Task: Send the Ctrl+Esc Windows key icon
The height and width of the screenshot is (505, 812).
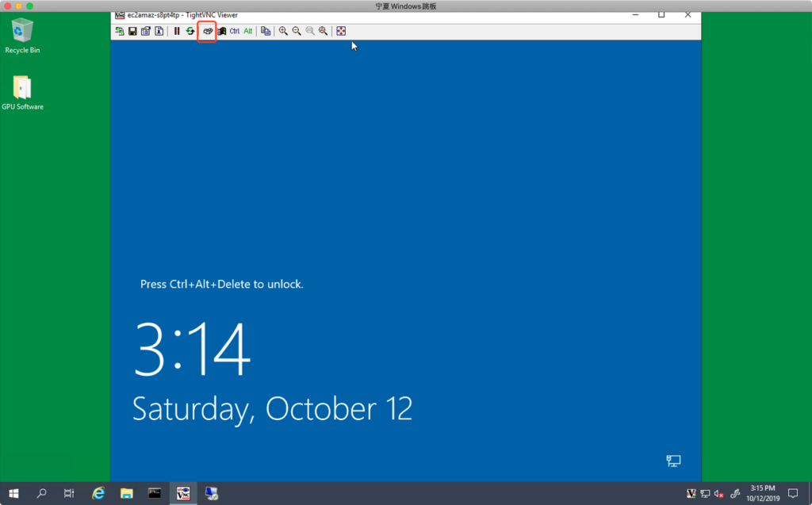Action: 222,31
